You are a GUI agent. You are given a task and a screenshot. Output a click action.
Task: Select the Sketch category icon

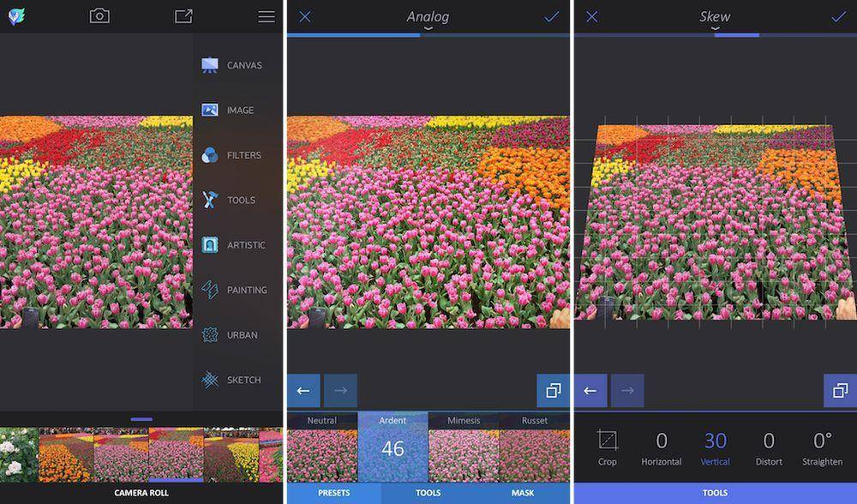(210, 380)
